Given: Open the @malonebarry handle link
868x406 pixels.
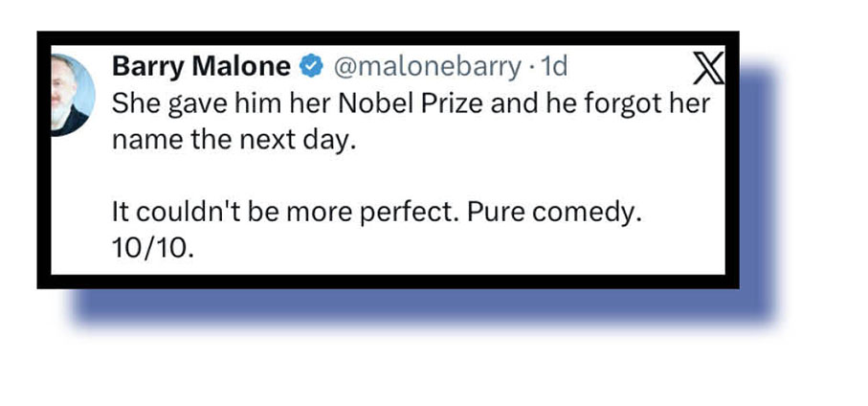Looking at the screenshot, I should click(x=425, y=66).
